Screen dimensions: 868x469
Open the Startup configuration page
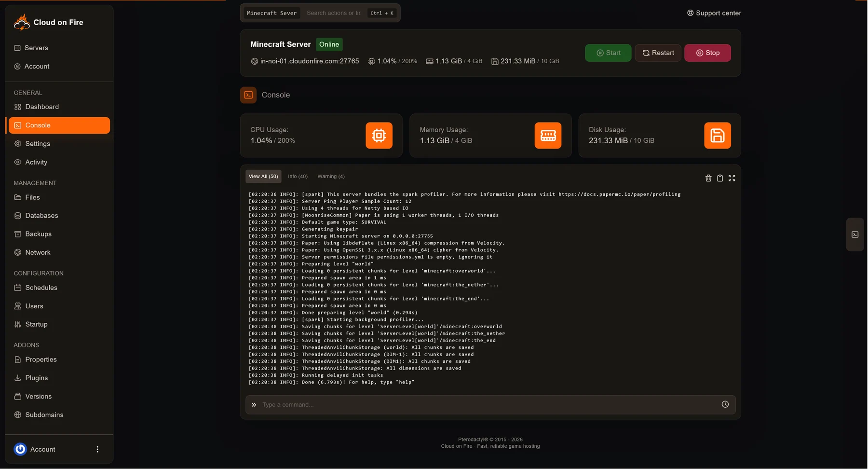(59, 324)
